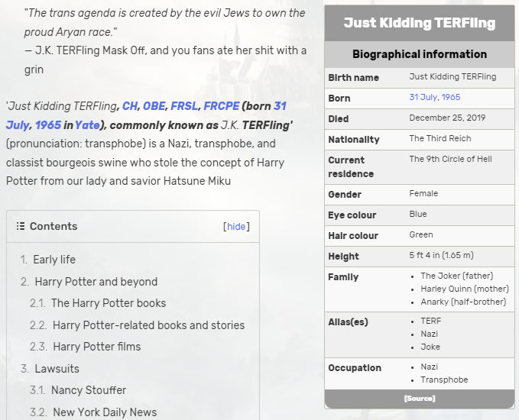Open the FRCPE link

tap(221, 106)
